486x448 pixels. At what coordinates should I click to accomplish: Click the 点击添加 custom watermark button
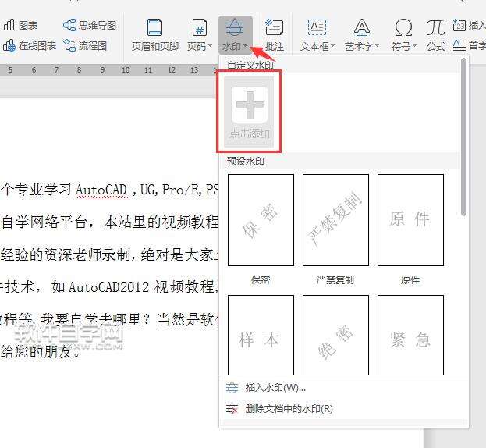point(249,112)
